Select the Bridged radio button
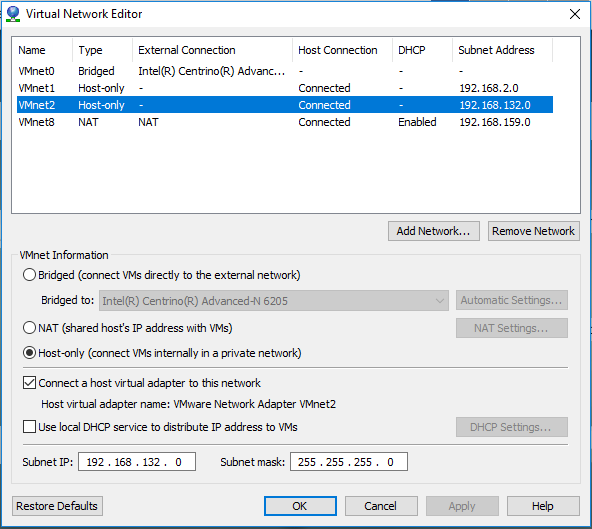Screen dimensions: 592x529 pyautogui.click(x=29, y=275)
